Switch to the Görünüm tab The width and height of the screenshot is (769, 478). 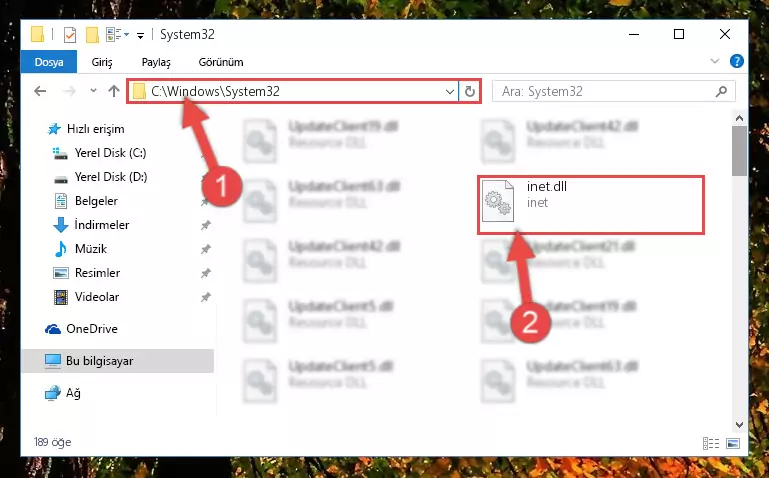click(221, 62)
